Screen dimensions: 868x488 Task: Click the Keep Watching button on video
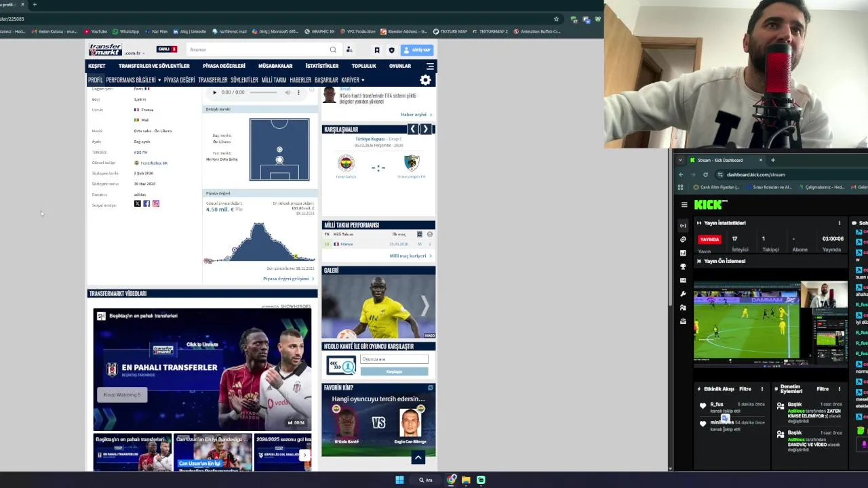pos(122,394)
